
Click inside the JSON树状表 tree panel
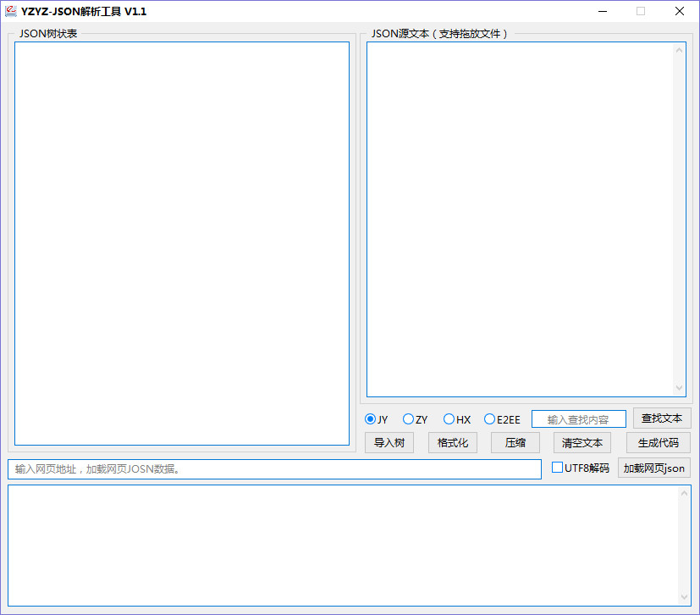pyautogui.click(x=182, y=243)
